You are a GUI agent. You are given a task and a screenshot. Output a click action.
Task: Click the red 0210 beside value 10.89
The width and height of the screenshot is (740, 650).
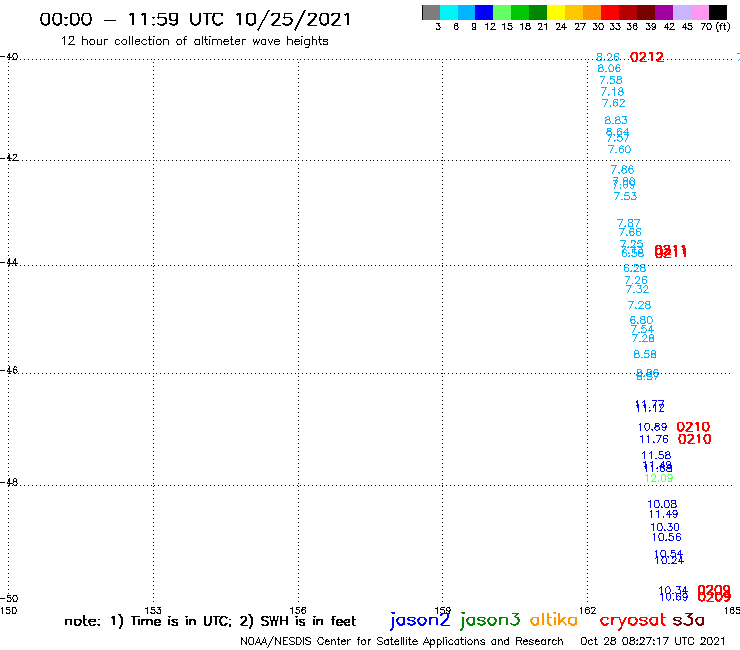click(x=693, y=427)
